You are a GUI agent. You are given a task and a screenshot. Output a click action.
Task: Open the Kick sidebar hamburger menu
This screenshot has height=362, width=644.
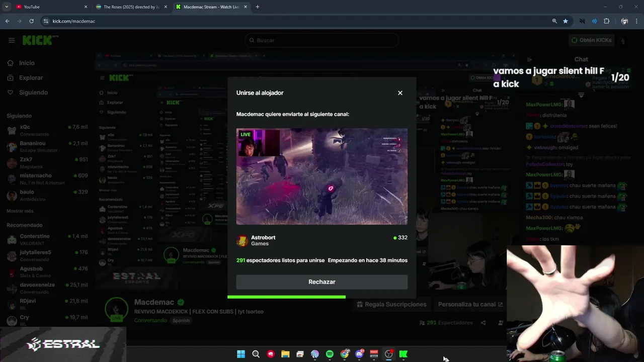pyautogui.click(x=12, y=40)
